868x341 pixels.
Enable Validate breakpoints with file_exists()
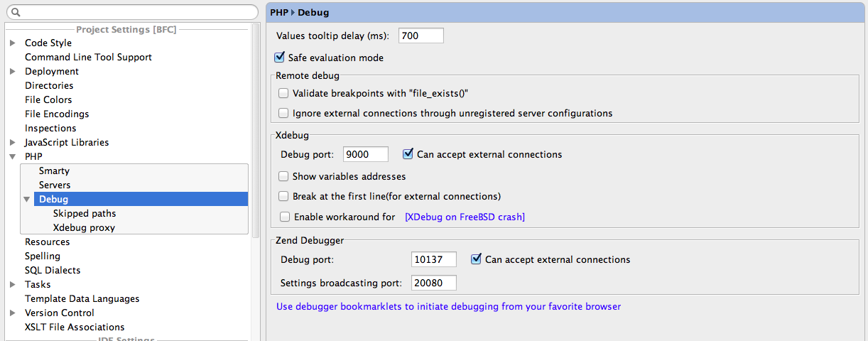pos(284,93)
